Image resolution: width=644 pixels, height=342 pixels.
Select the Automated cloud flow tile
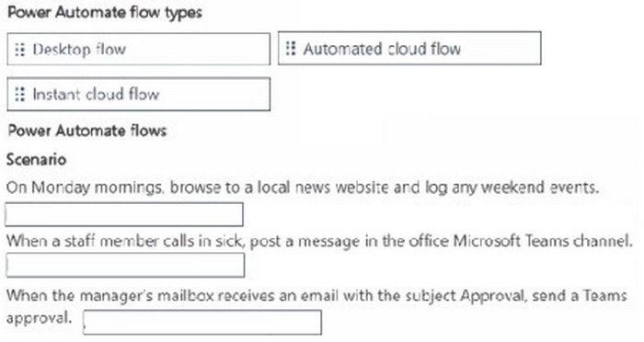pyautogui.click(x=409, y=48)
